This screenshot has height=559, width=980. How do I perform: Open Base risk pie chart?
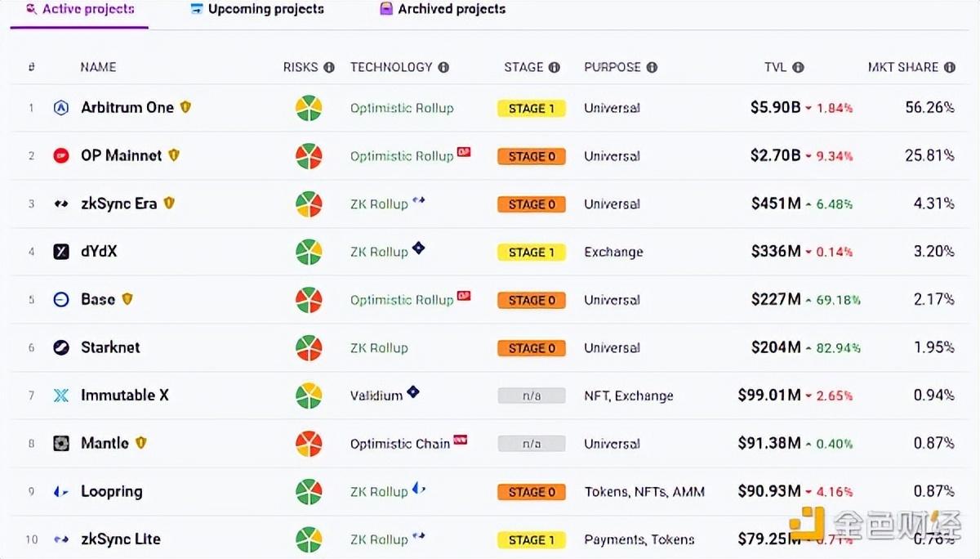tap(309, 300)
